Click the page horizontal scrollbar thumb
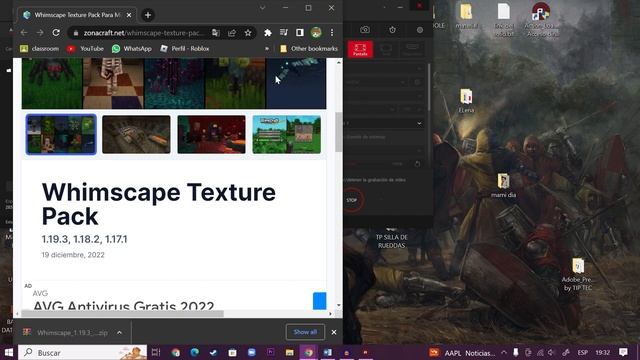Image resolution: width=640 pixels, height=360 pixels. [122, 314]
